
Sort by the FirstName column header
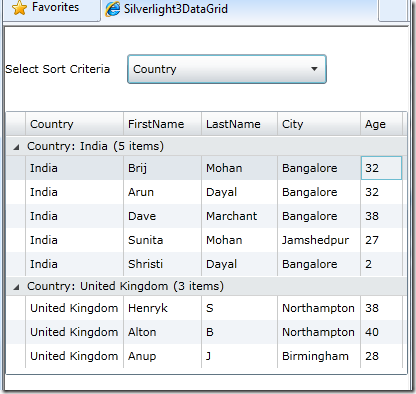click(162, 124)
